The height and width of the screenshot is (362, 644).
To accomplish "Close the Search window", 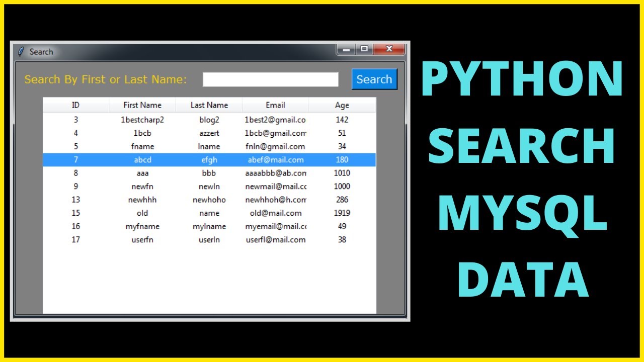I will pyautogui.click(x=389, y=49).
